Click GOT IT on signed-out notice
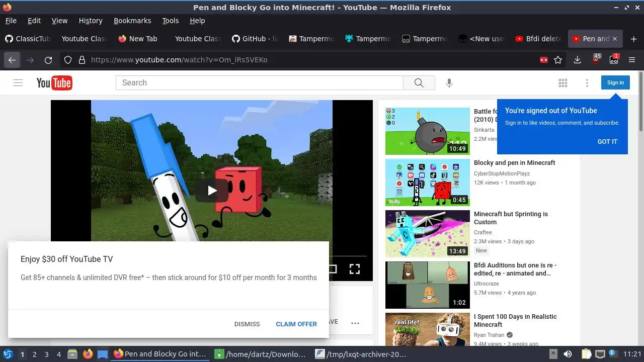The width and height of the screenshot is (644, 362). click(607, 142)
